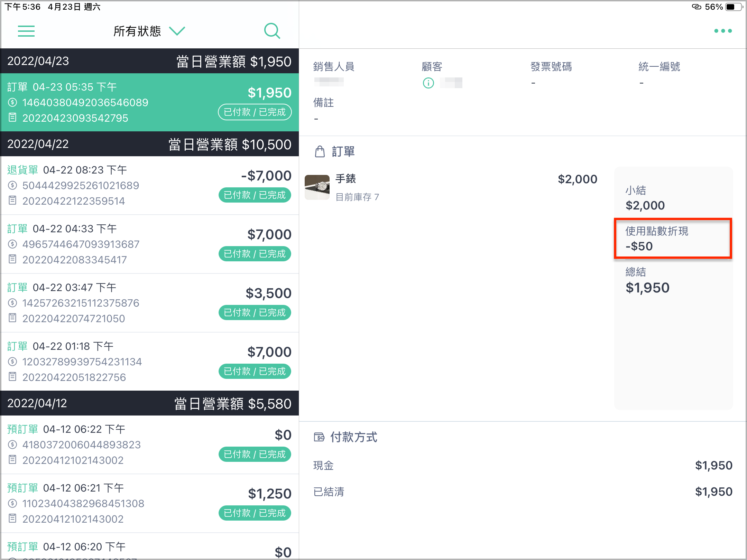The image size is (747, 560).
Task: Click the dollar icon next to 14257263215112375876
Action: [x=12, y=303]
